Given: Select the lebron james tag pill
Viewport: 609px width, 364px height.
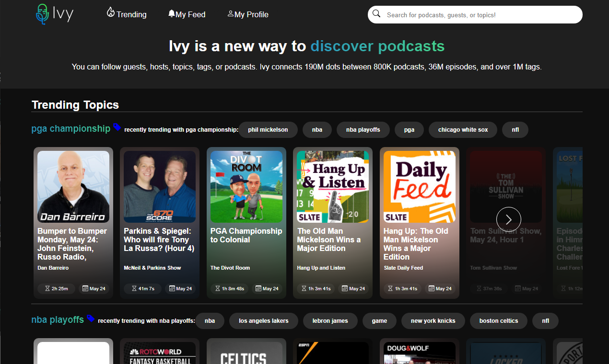Looking at the screenshot, I should click(x=330, y=320).
